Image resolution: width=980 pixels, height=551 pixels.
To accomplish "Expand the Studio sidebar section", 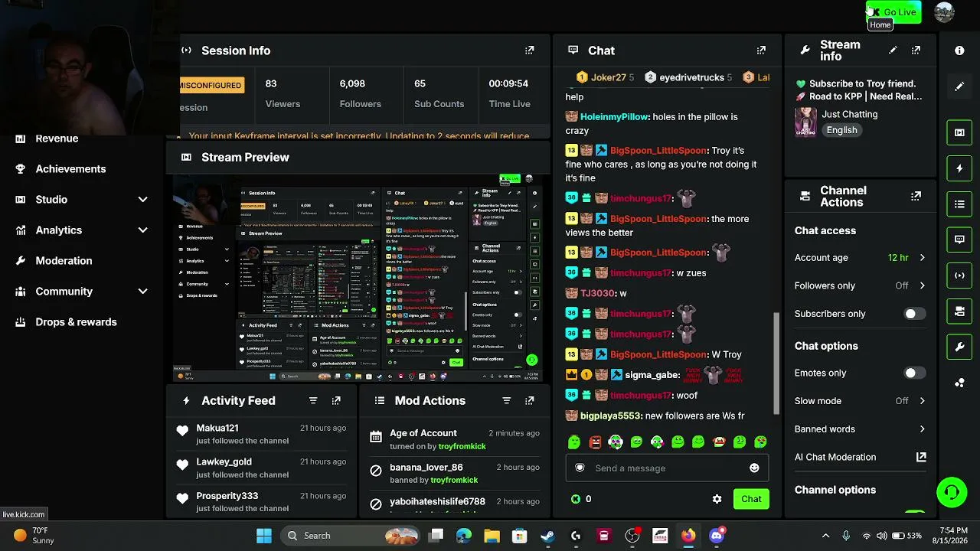I will pos(142,200).
